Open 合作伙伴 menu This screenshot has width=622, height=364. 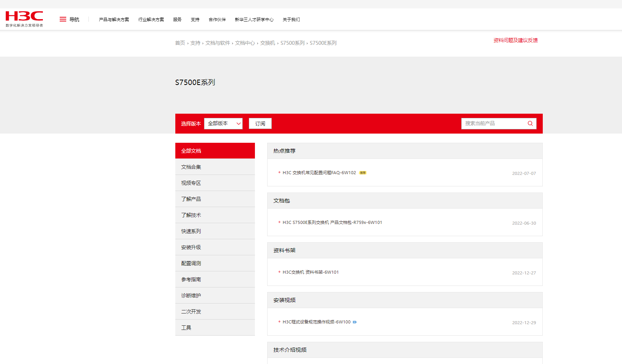[217, 20]
